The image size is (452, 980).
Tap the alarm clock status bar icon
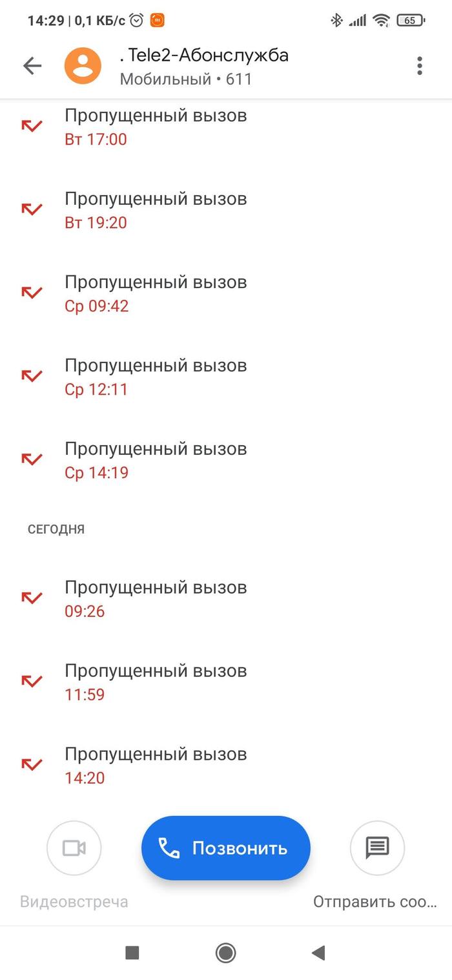click(134, 20)
